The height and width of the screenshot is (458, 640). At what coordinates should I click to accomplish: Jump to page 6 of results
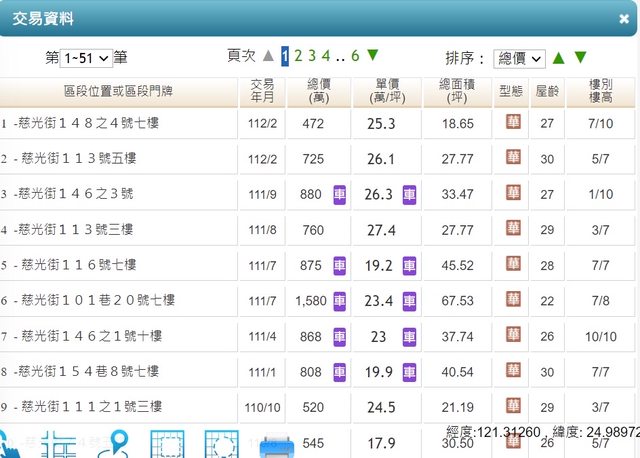tap(355, 56)
